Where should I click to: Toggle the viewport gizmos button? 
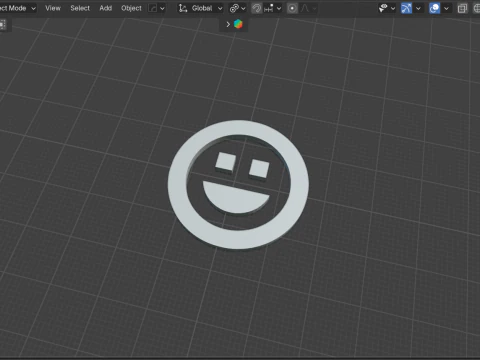406,8
